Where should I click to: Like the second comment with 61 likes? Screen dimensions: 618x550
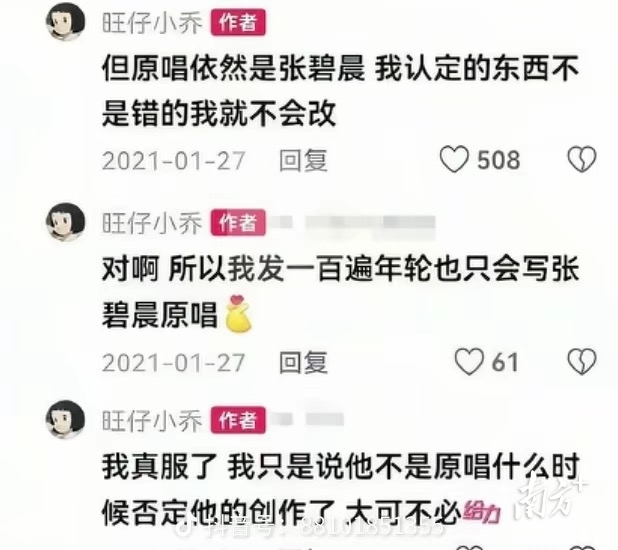point(469,361)
